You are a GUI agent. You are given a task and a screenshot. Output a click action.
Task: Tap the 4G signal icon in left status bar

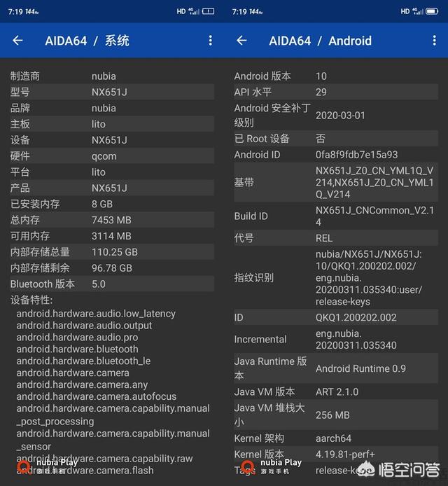[194, 11]
